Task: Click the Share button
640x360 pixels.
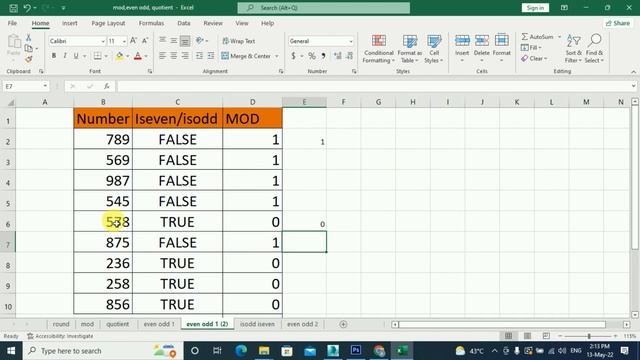Action: [618, 23]
